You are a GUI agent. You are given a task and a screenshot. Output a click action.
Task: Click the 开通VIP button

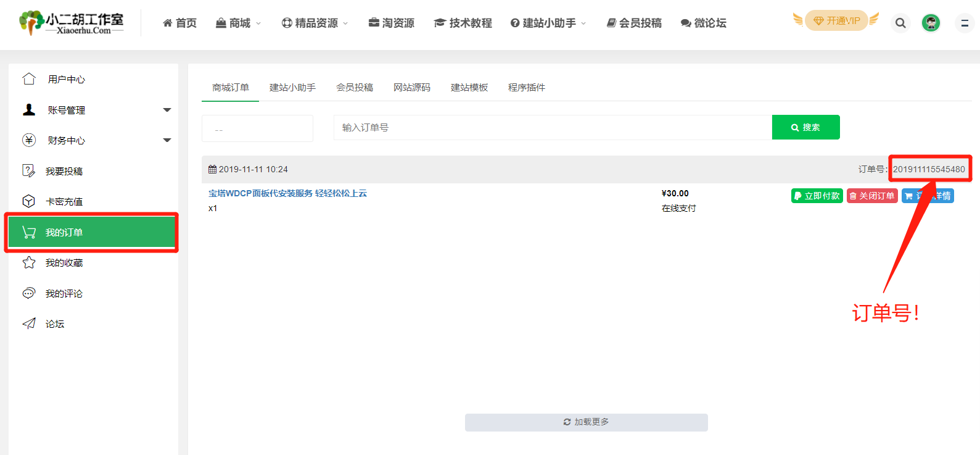tap(836, 20)
